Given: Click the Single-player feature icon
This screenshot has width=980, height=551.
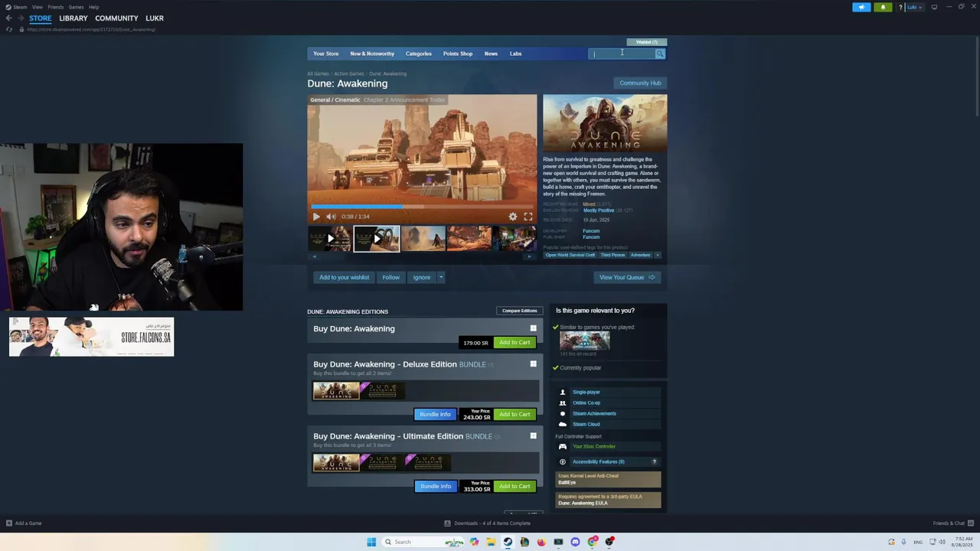Looking at the screenshot, I should (563, 392).
